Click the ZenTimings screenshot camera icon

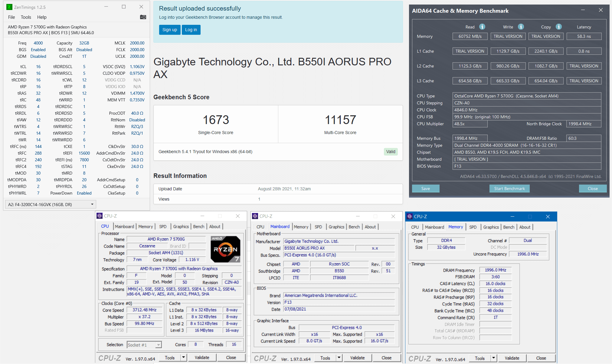143,17
